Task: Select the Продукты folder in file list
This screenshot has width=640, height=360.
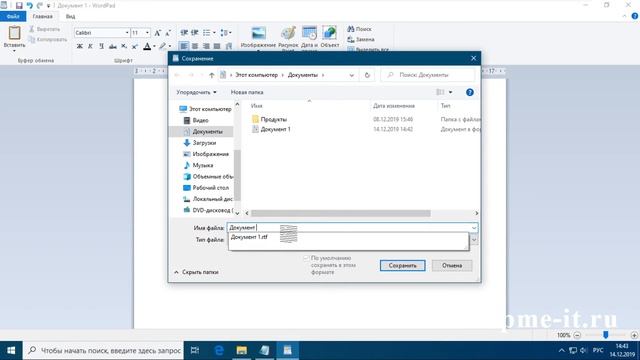Action: pos(273,119)
